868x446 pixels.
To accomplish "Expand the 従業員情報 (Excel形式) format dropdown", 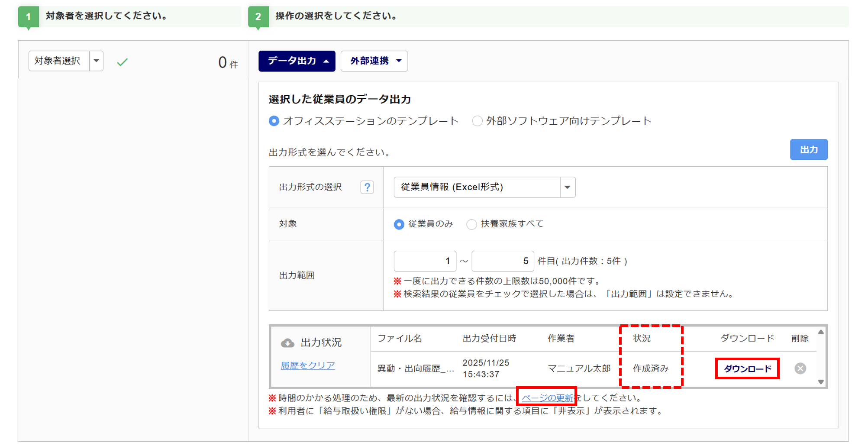I will (567, 187).
